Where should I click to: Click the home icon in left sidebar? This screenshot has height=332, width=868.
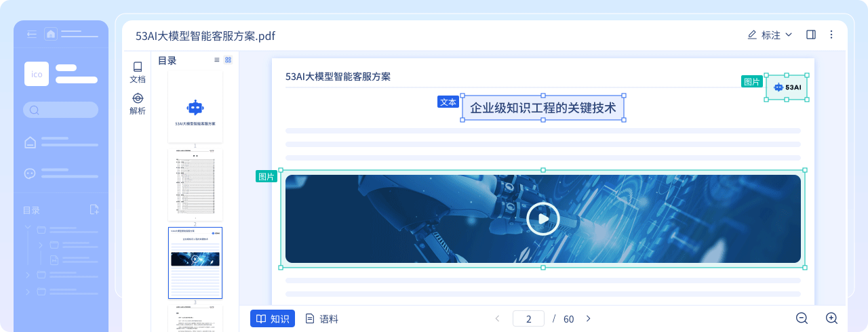51,34
